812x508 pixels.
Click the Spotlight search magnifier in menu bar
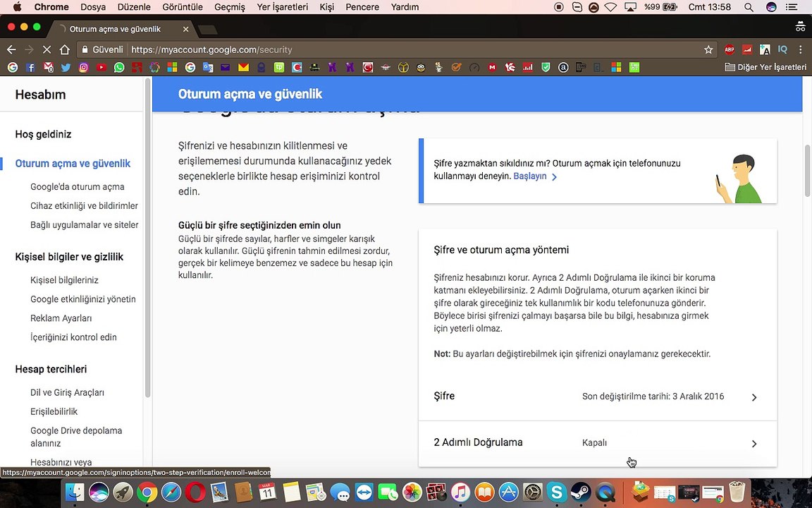point(749,7)
